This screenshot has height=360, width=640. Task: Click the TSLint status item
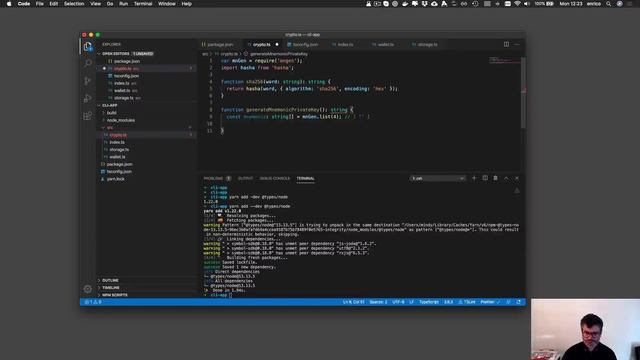[x=467, y=302]
